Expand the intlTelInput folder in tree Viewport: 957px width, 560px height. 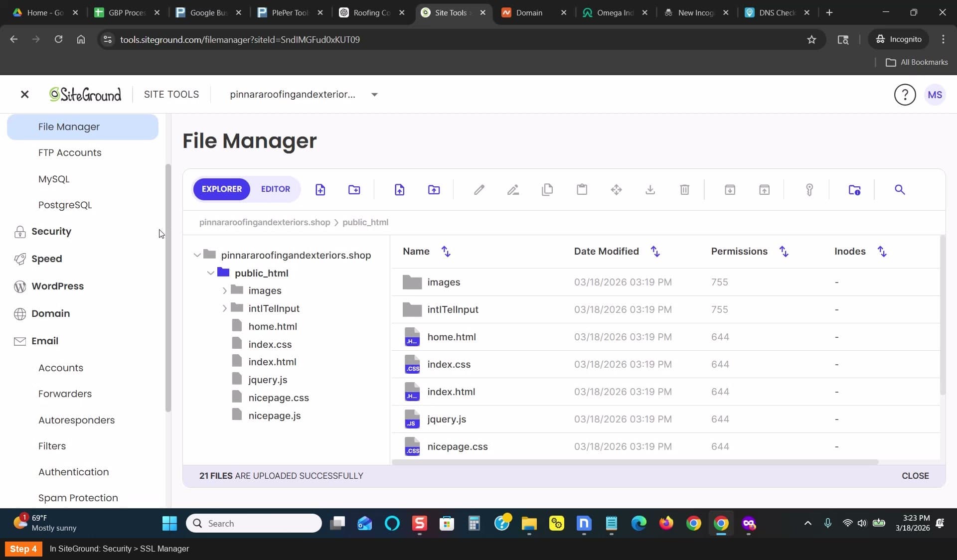(225, 308)
